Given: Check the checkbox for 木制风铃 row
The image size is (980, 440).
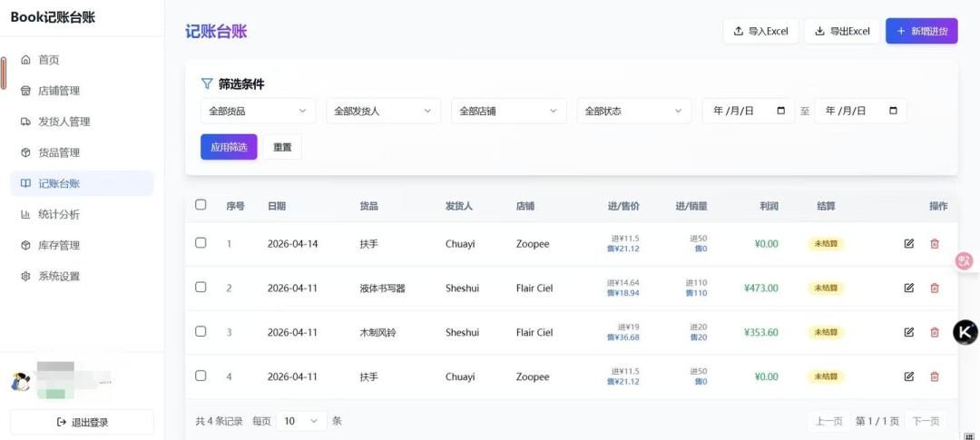Looking at the screenshot, I should pos(201,331).
